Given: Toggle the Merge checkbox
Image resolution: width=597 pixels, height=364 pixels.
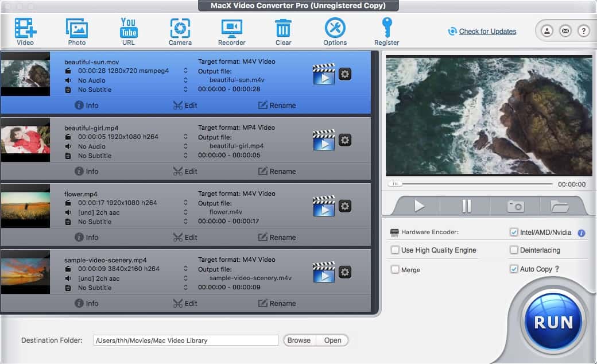Looking at the screenshot, I should (x=395, y=270).
